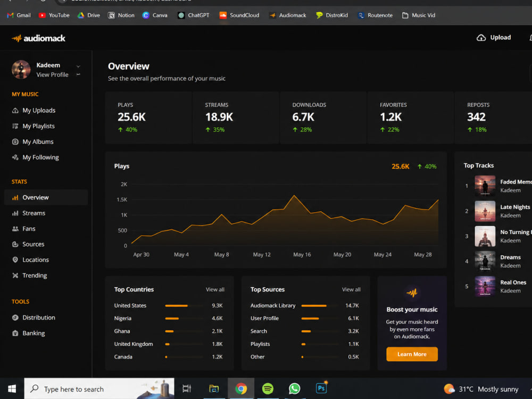Click United Kingdom country row
Viewport: 532px width, 399px height.
[x=169, y=344]
